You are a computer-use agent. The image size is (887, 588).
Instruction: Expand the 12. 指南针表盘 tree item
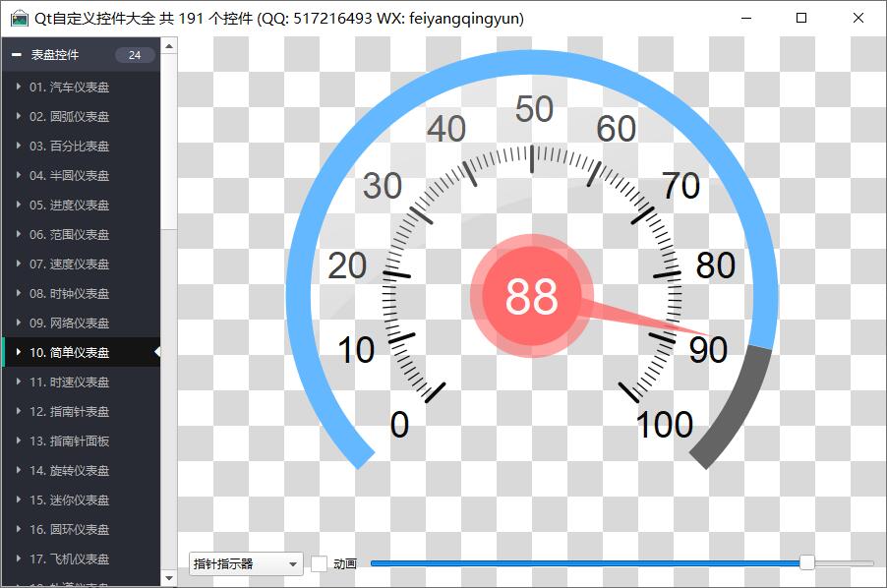[18, 412]
